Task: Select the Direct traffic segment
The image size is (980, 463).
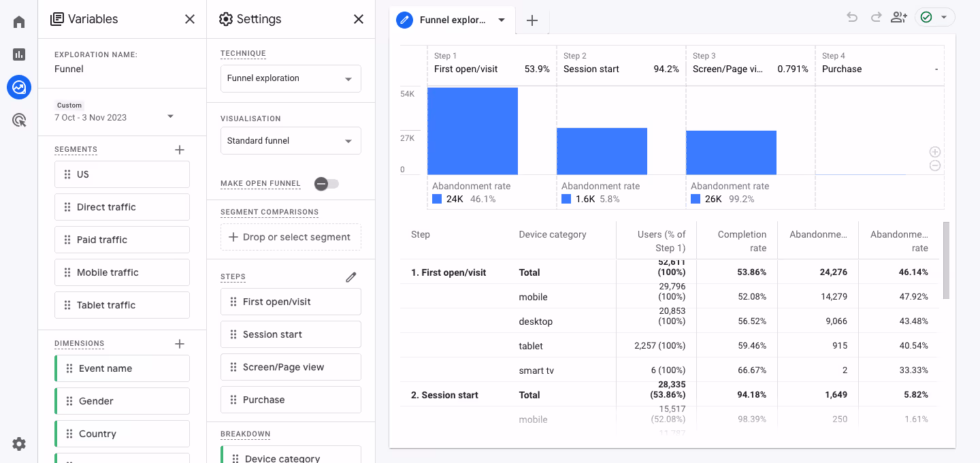Action: click(122, 207)
